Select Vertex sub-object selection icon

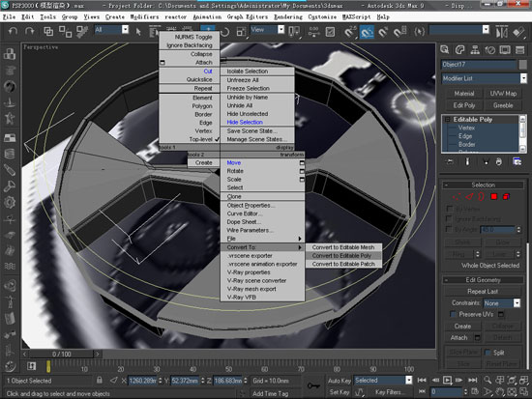(457, 197)
